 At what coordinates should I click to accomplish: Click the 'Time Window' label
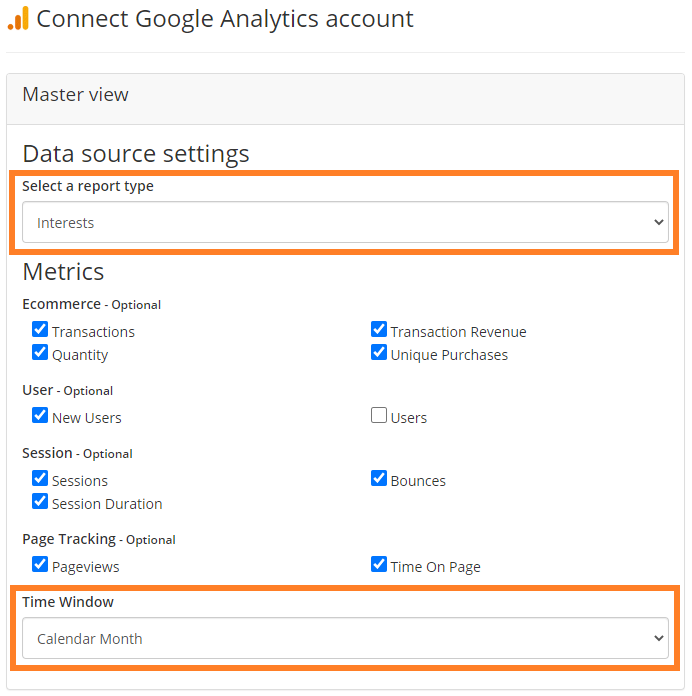pos(68,602)
